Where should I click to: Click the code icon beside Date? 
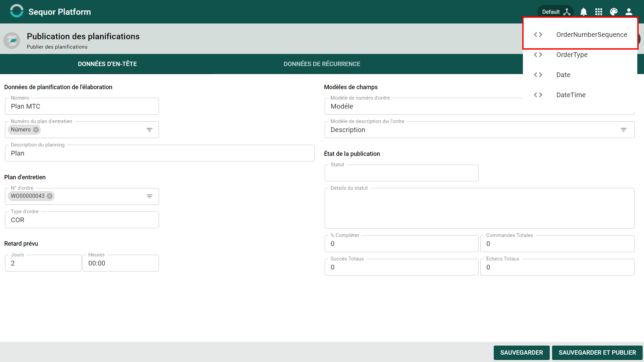(x=538, y=75)
